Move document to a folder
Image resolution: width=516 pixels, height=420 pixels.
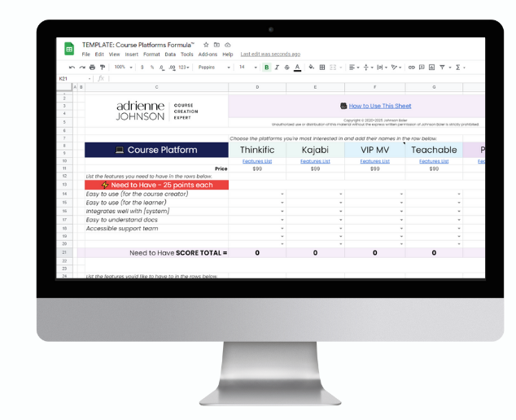(216, 45)
